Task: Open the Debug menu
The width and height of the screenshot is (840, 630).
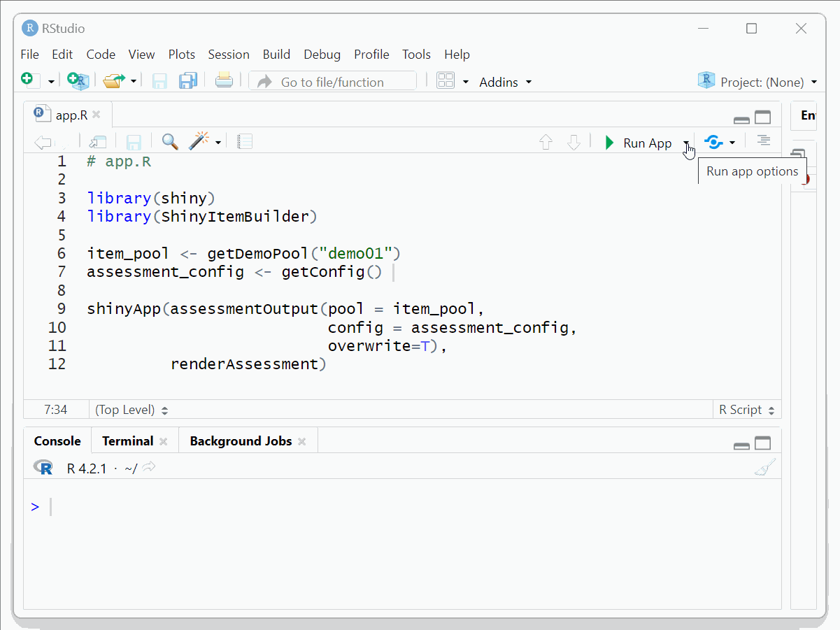Action: [x=322, y=55]
